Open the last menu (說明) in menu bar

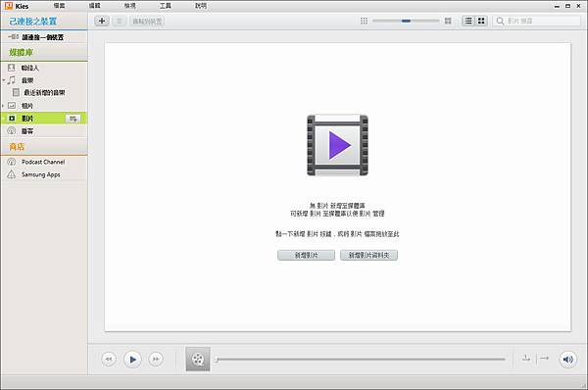[x=201, y=6]
